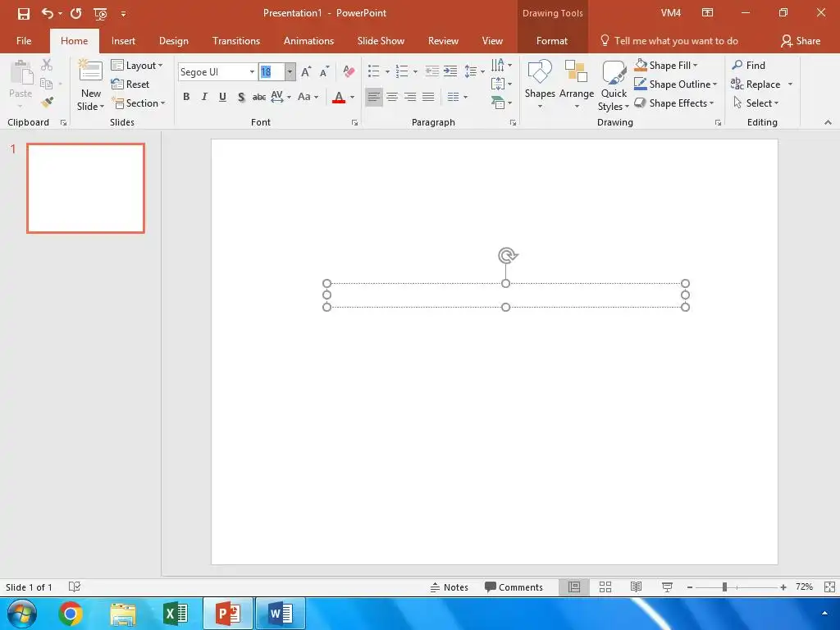This screenshot has width=840, height=630.
Task: Open the line spacing menu
Action: 474,71
